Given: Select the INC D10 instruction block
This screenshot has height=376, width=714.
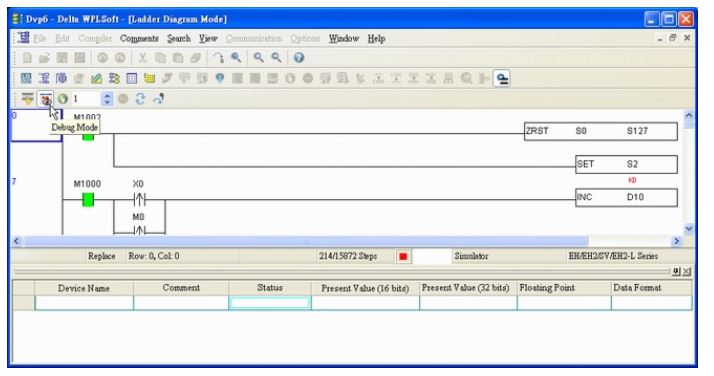Looking at the screenshot, I should click(626, 198).
